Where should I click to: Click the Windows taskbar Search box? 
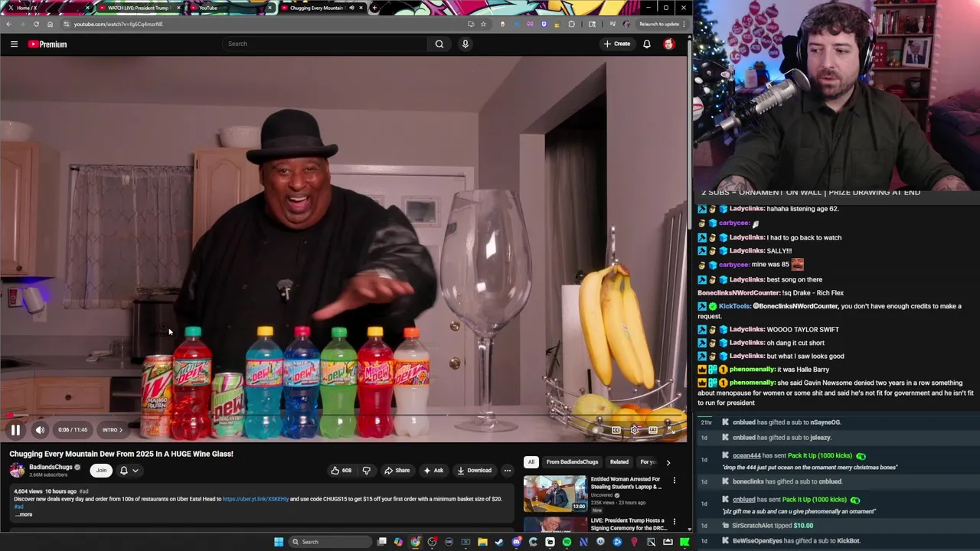pyautogui.click(x=329, y=542)
